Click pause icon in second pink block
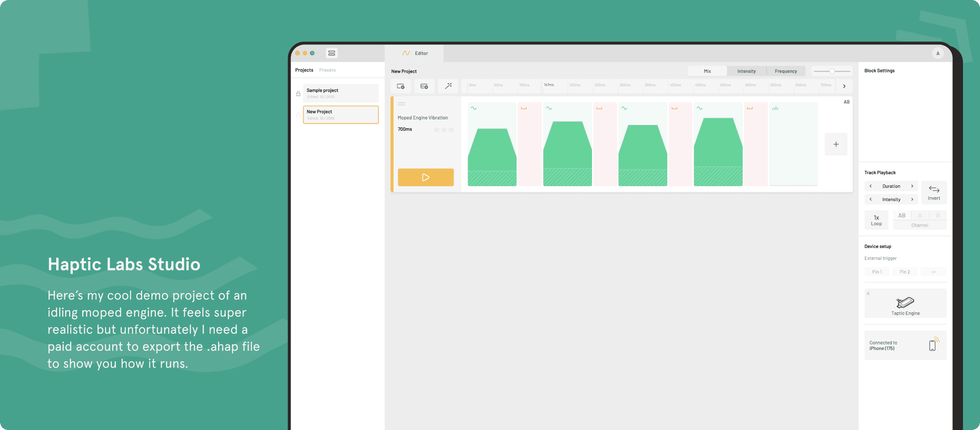980x430 pixels. click(599, 108)
